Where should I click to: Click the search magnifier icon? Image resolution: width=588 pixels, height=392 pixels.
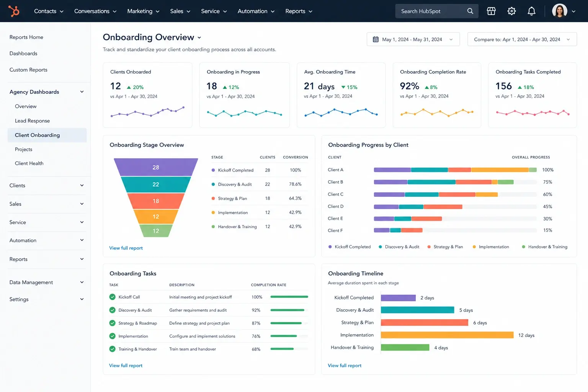click(470, 11)
